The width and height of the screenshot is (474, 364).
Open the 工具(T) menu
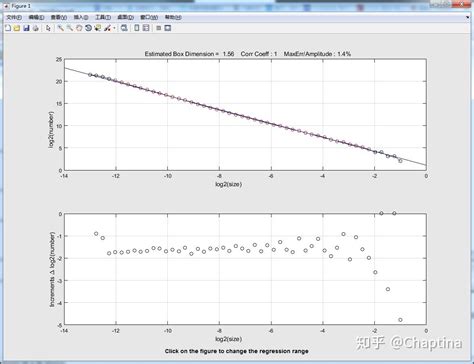coord(103,17)
